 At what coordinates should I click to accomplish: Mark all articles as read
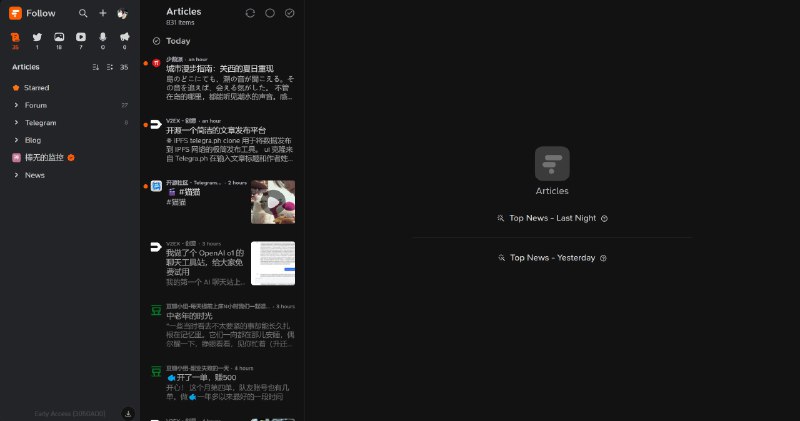click(290, 13)
